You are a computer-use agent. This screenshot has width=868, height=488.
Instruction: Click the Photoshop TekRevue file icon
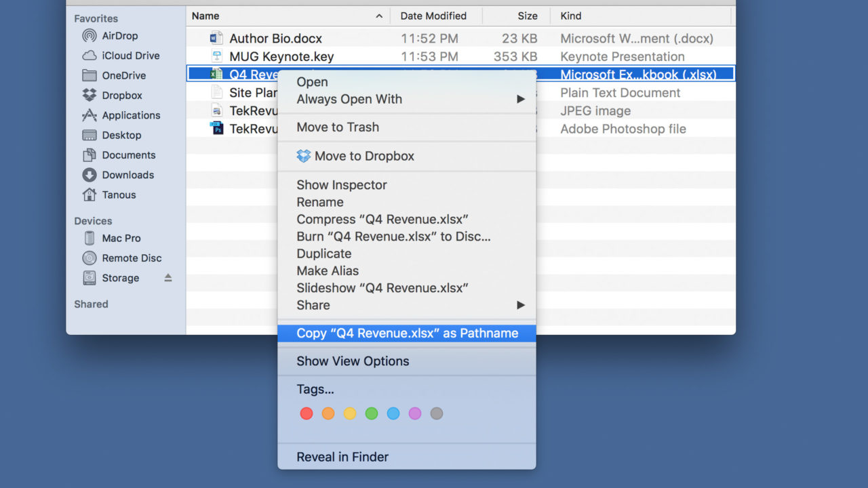coord(216,128)
